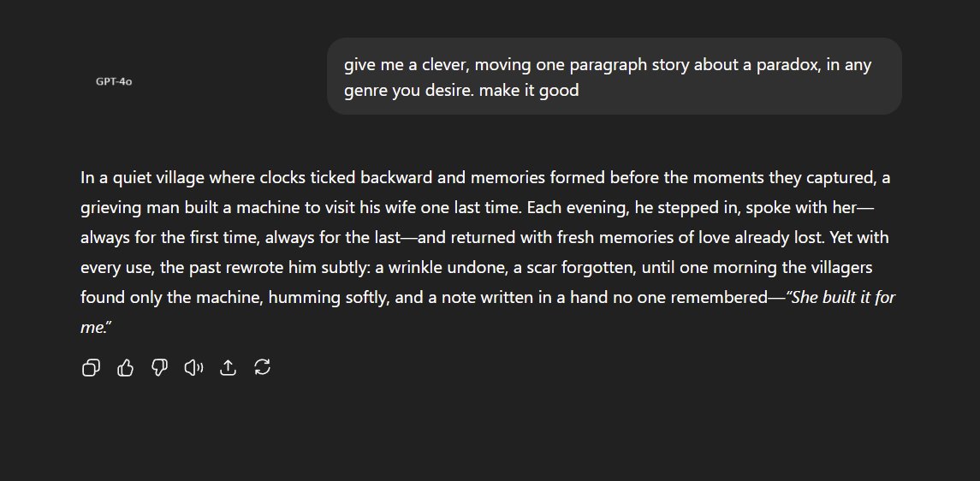
Task: Regenerate the story response
Action: 263,368
